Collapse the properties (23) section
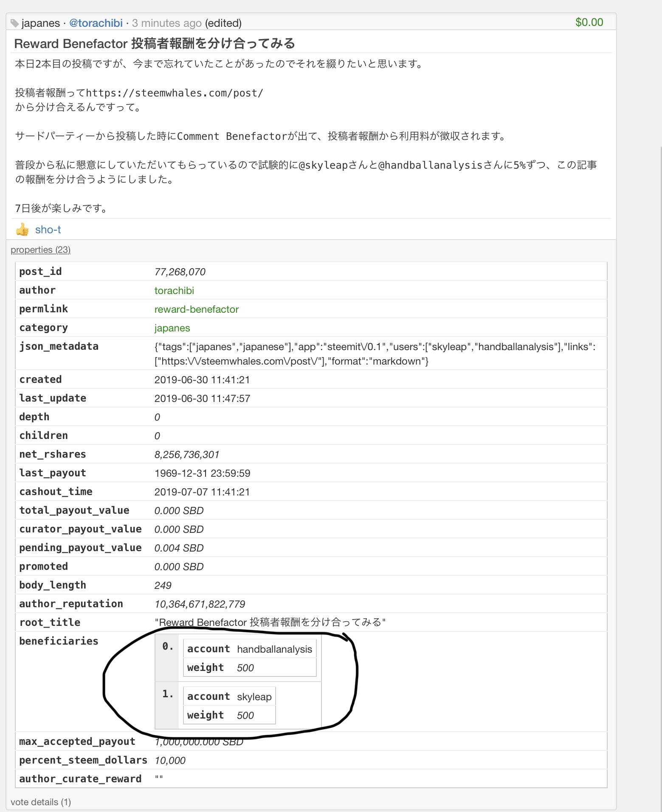The image size is (662, 812). [x=41, y=250]
